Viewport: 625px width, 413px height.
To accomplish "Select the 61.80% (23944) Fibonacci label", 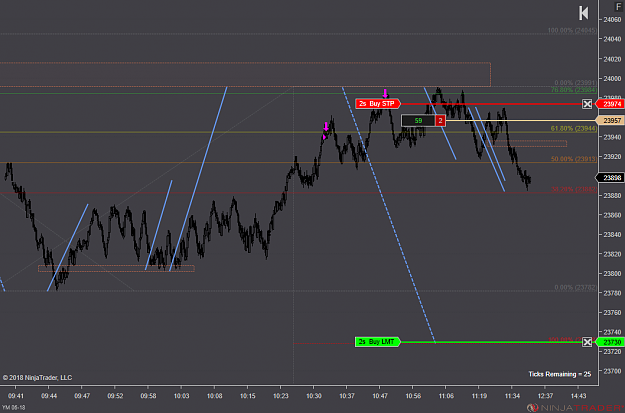I will pyautogui.click(x=574, y=128).
